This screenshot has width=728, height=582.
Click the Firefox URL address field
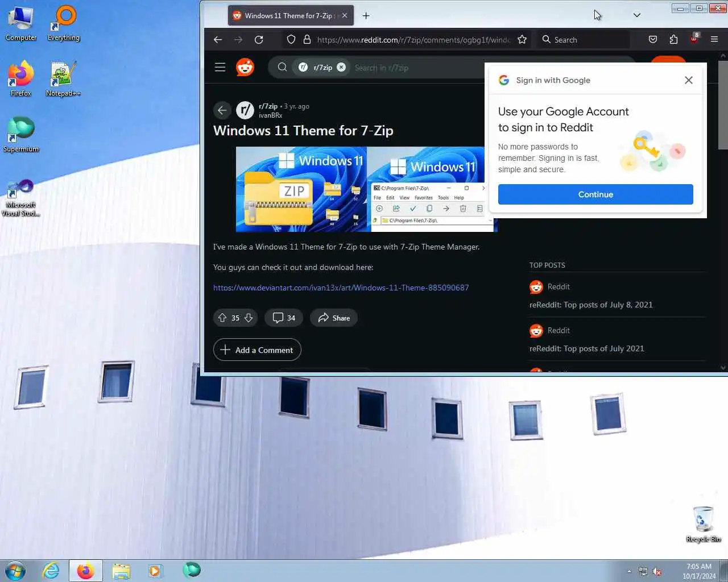(x=413, y=40)
